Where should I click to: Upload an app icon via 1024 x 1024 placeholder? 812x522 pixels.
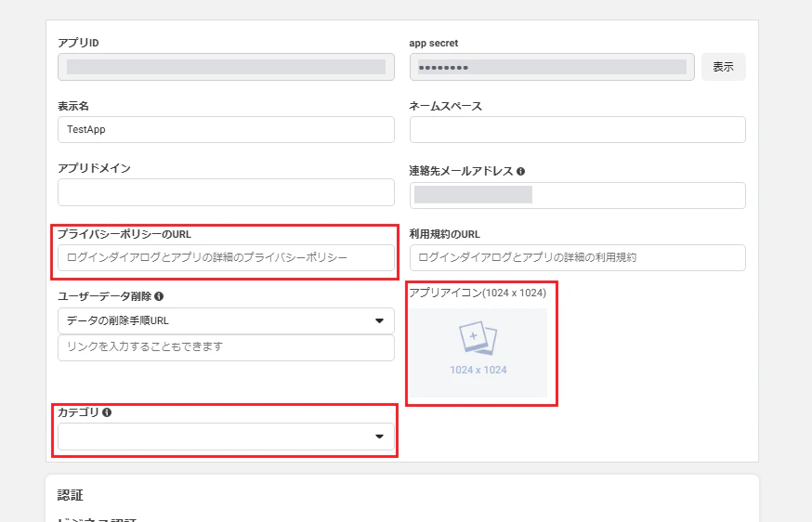coord(478,353)
